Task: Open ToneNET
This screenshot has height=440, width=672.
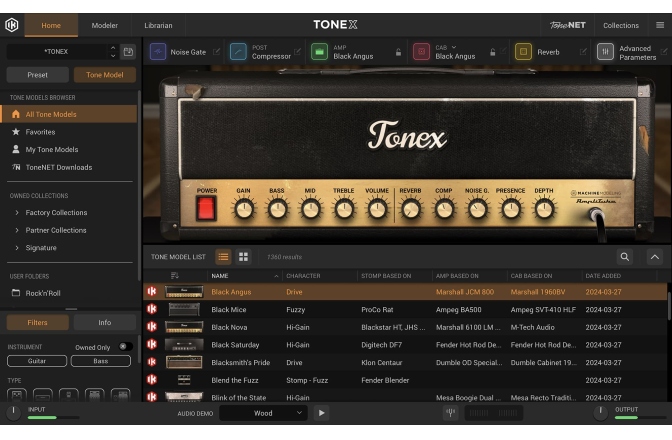Action: 567,25
